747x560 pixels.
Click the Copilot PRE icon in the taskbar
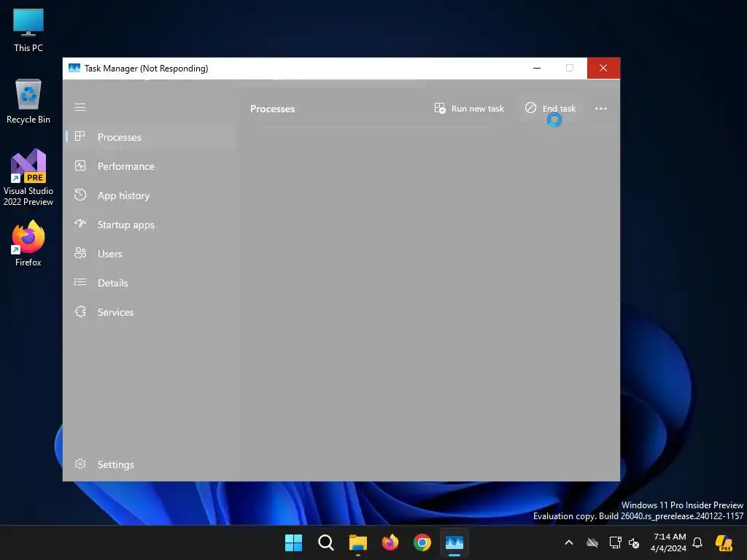[724, 542]
